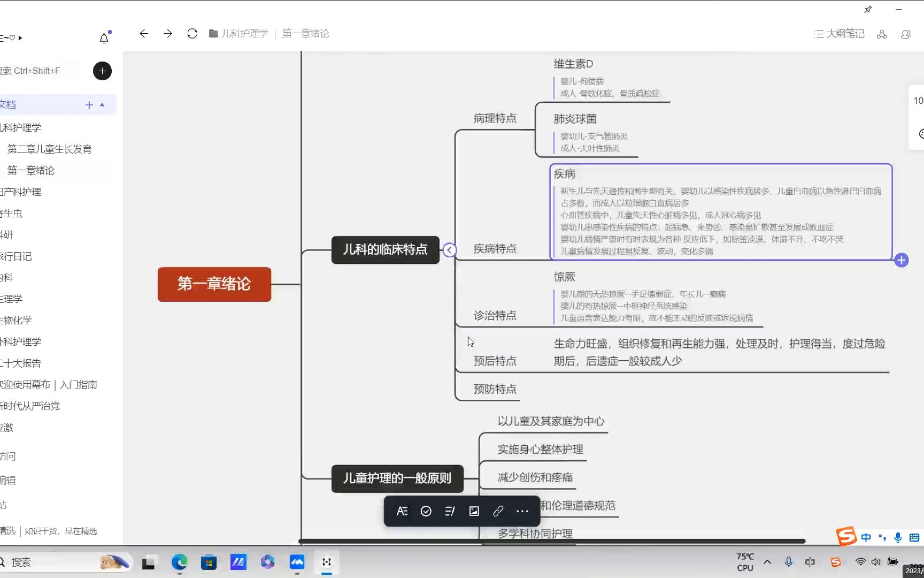The width and height of the screenshot is (924, 578).
Task: Add a hyperlink using the link icon
Action: click(498, 511)
